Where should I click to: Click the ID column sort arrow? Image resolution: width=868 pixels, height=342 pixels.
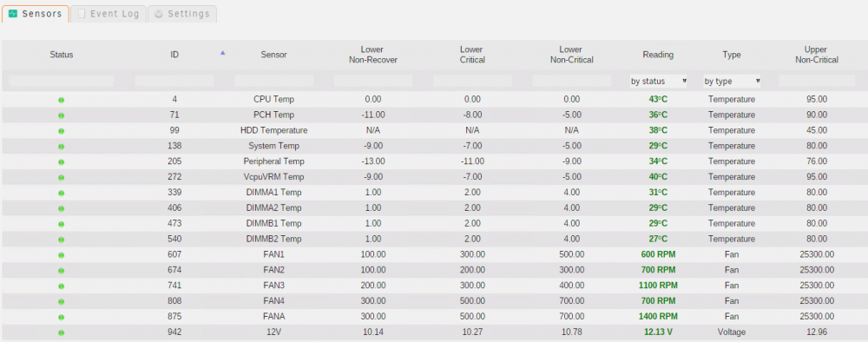pos(222,53)
